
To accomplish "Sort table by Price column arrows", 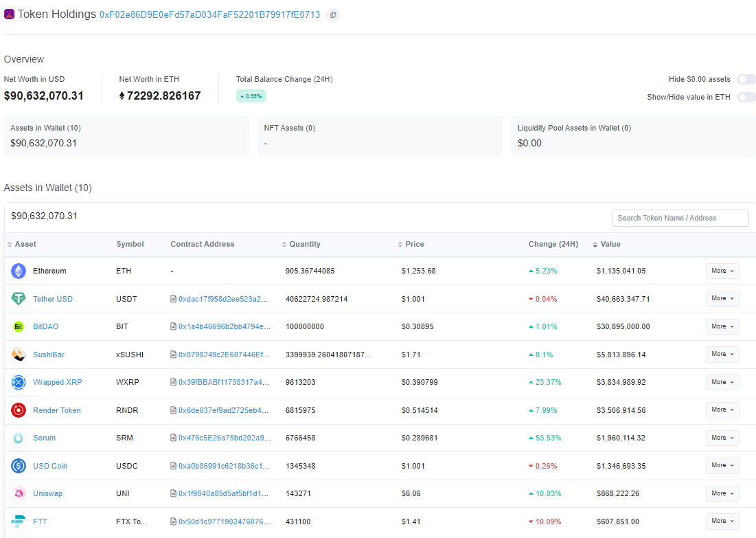I will click(x=400, y=245).
